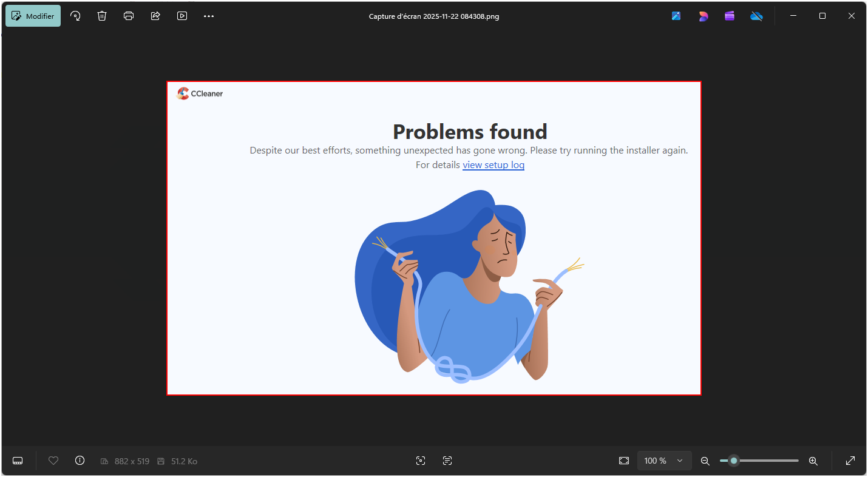Viewport: 868px width, 477px height.
Task: Click the zoom slider track
Action: tap(765, 461)
